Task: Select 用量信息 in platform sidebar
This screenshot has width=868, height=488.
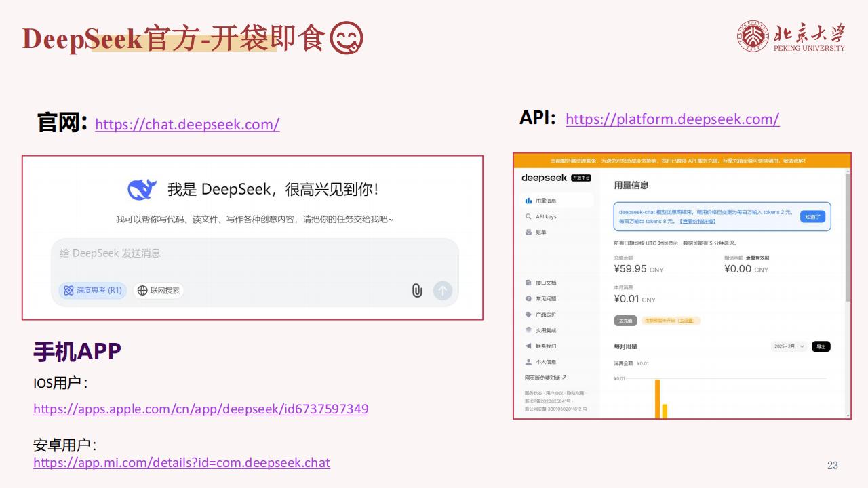Action: 557,201
